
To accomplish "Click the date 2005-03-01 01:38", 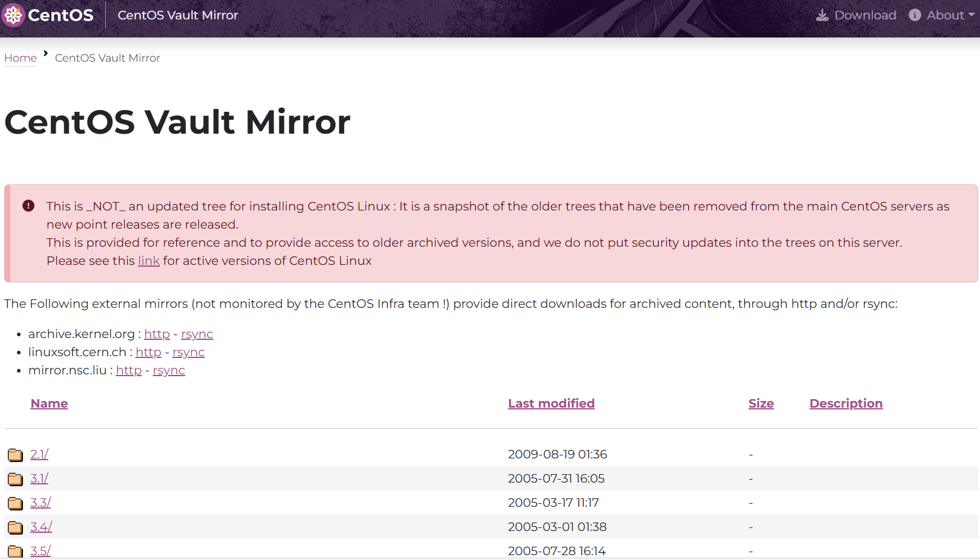I will point(557,527).
